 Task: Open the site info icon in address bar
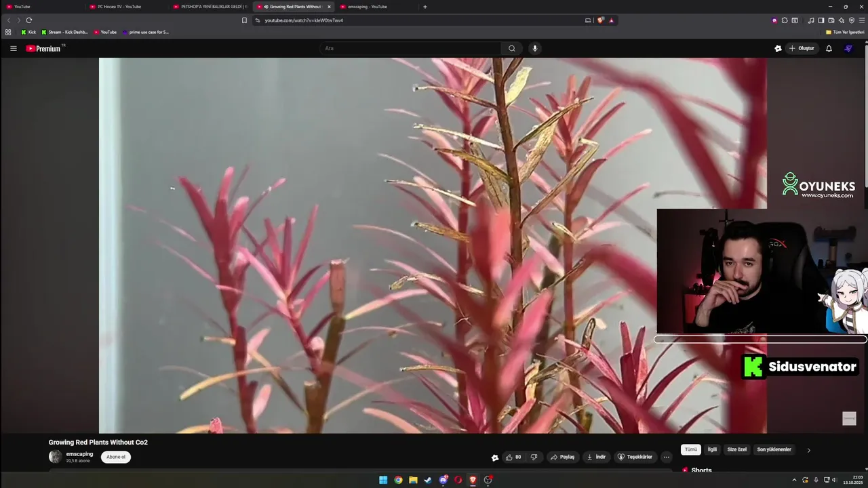pos(258,20)
